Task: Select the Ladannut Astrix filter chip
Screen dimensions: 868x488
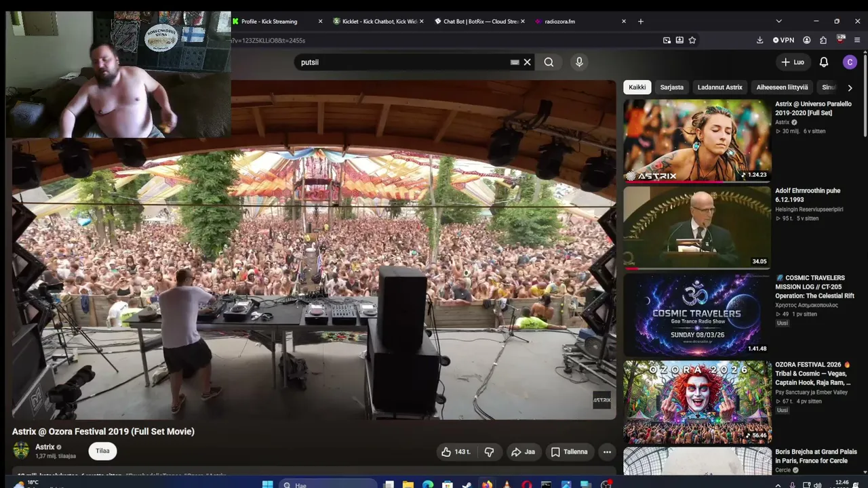Action: [720, 87]
